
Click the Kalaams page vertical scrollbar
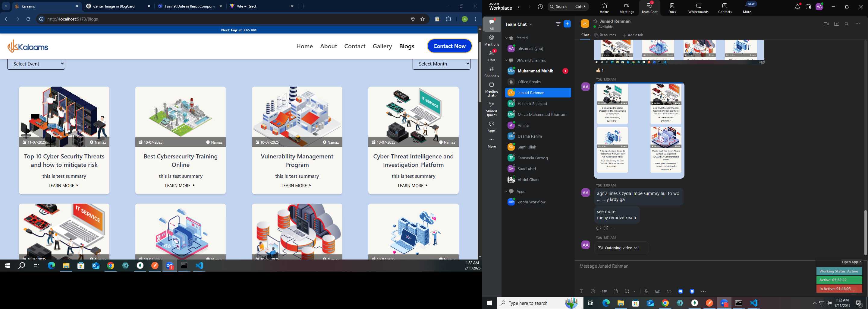pyautogui.click(x=480, y=72)
